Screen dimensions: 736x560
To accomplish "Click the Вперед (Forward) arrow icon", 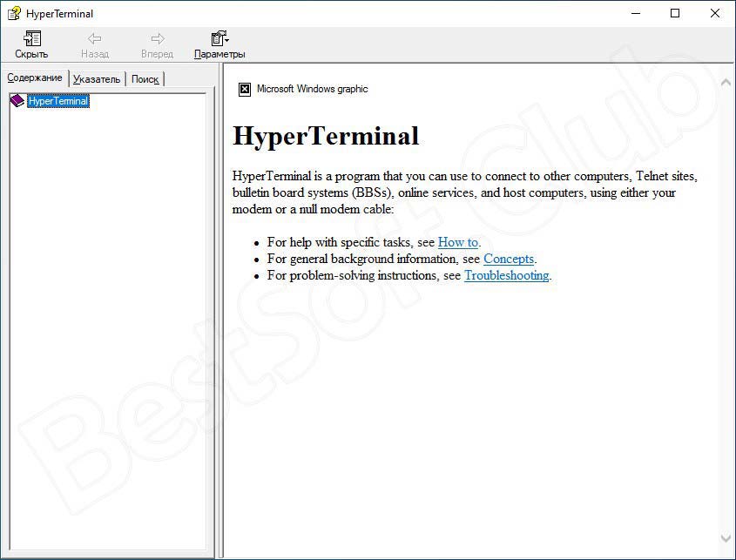I will 158,38.
